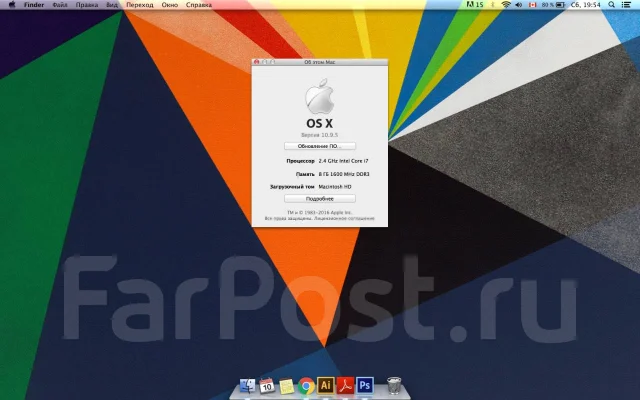Open the Finder menu
This screenshot has height=400, width=640.
point(34,5)
